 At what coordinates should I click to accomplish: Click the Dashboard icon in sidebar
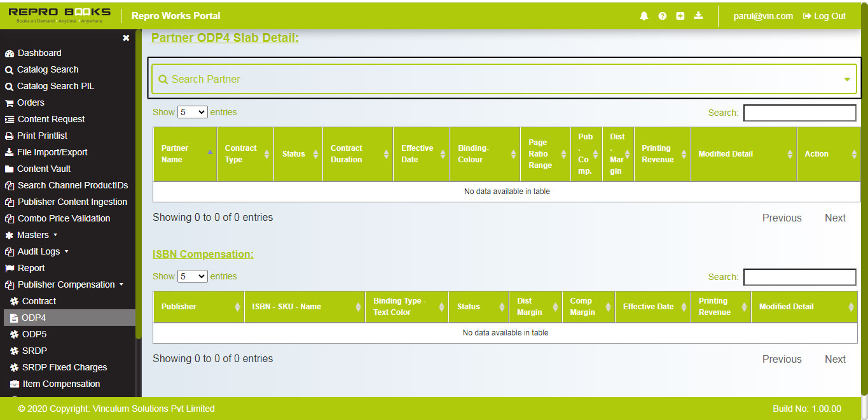10,53
